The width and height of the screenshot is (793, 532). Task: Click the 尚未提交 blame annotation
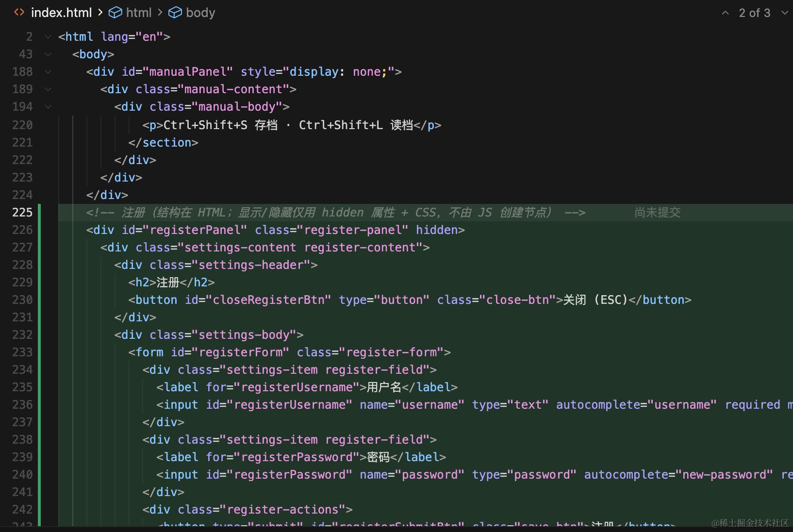[658, 213]
